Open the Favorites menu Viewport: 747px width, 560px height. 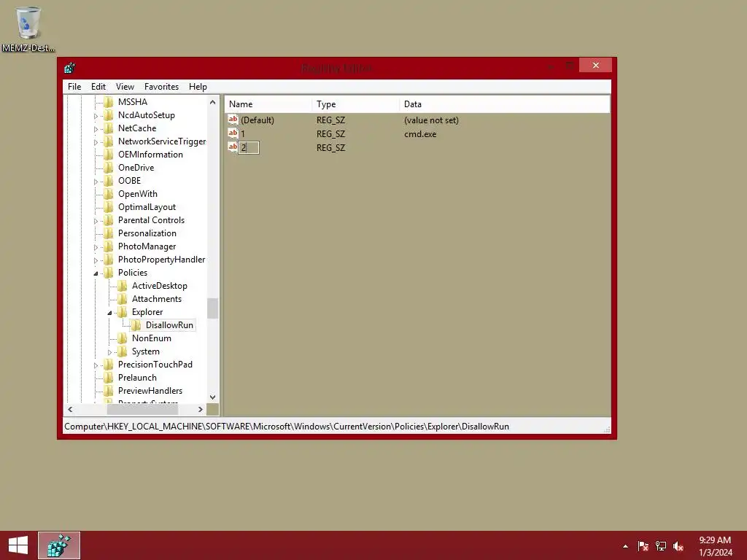click(x=161, y=87)
